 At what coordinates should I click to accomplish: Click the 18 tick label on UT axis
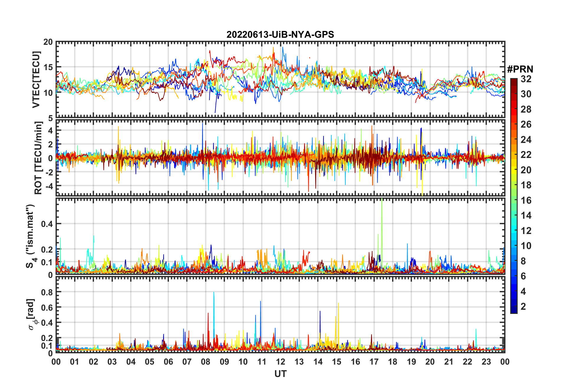click(x=393, y=362)
